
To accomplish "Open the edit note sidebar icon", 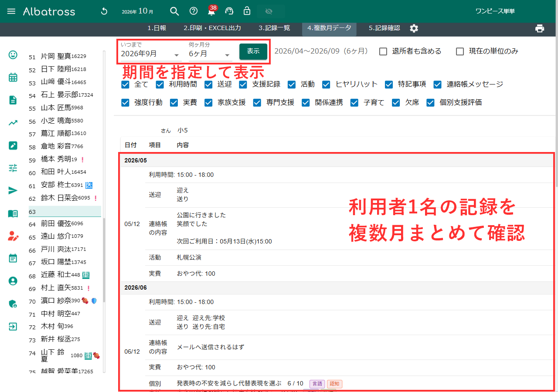I will (13, 145).
